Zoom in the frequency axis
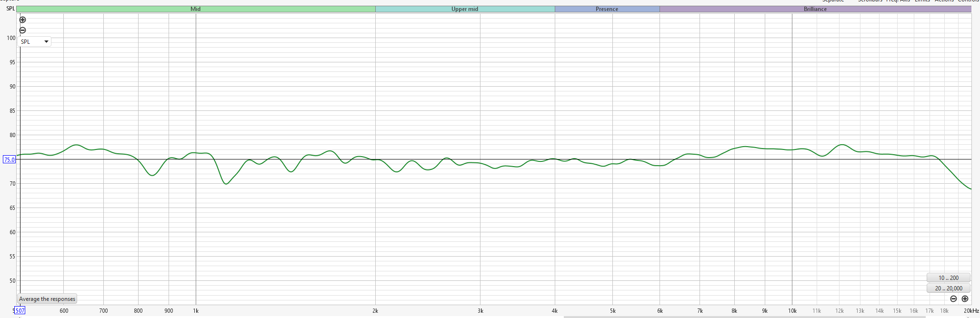The width and height of the screenshot is (980, 318). pyautogui.click(x=965, y=299)
